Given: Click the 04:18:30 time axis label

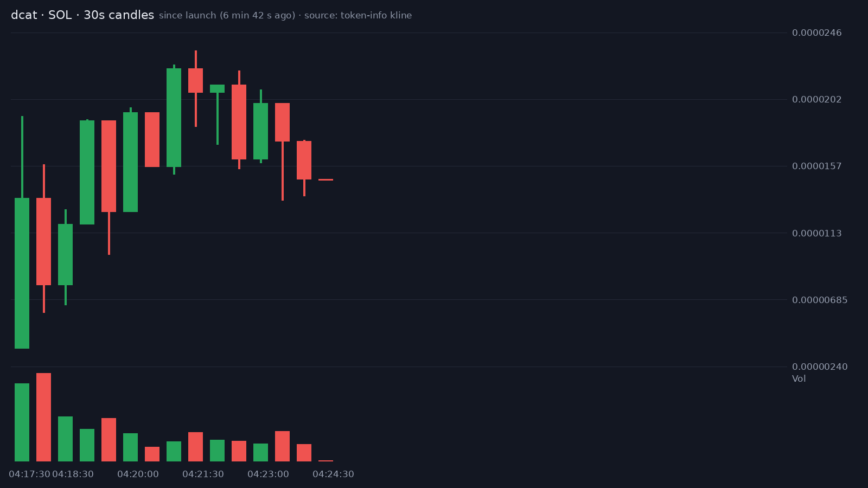Looking at the screenshot, I should tap(73, 474).
